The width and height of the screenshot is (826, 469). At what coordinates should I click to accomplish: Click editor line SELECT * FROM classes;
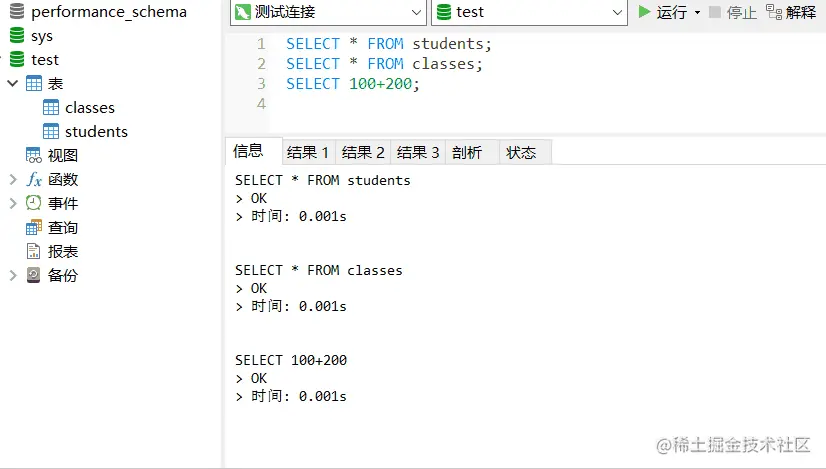[384, 64]
